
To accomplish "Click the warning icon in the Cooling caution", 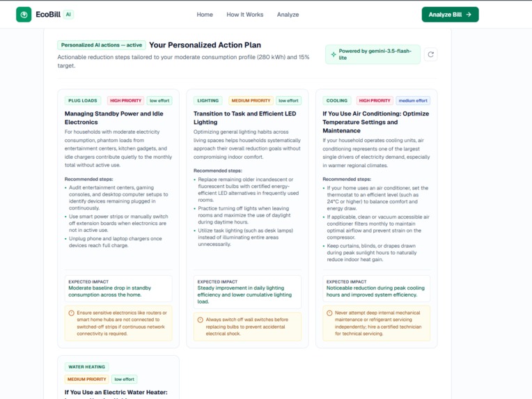I will [x=329, y=313].
